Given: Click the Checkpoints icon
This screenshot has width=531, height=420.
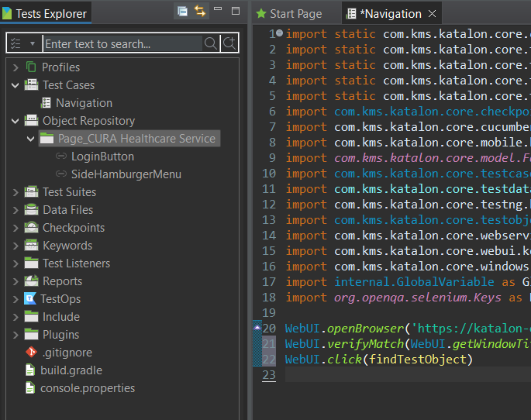Looking at the screenshot, I should 31,227.
